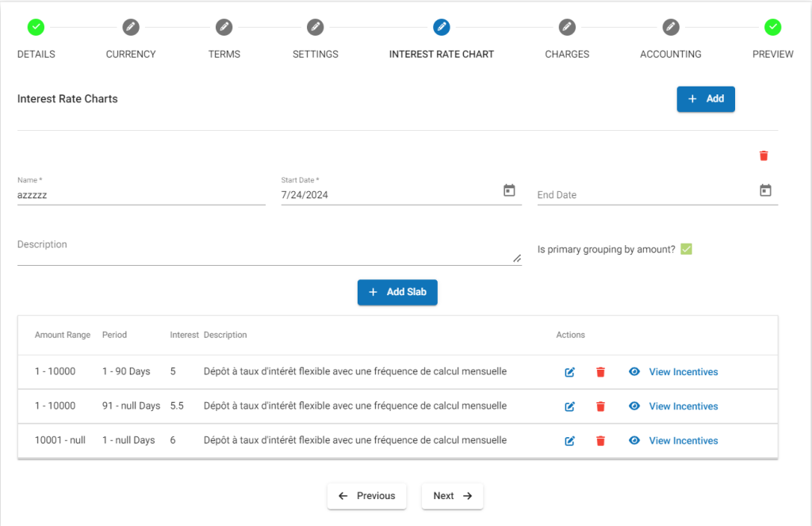Screen dimensions: 812x526
Task: Click the Start Date field 7/24/2024
Action: 391,195
